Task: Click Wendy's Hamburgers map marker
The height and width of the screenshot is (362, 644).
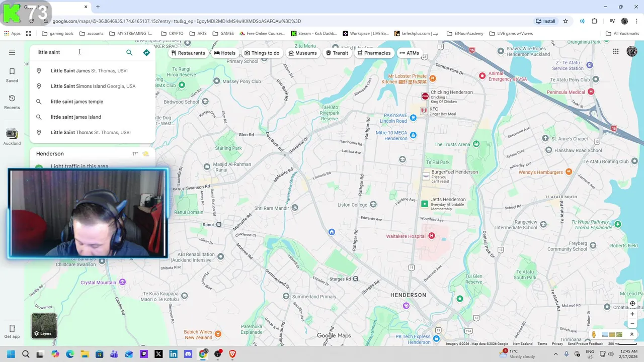Action: click(x=569, y=172)
